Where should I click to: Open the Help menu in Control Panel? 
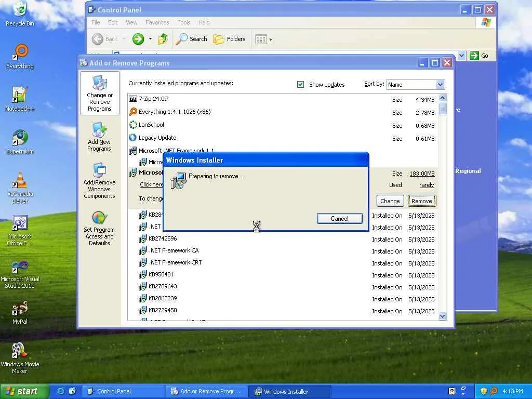click(204, 22)
